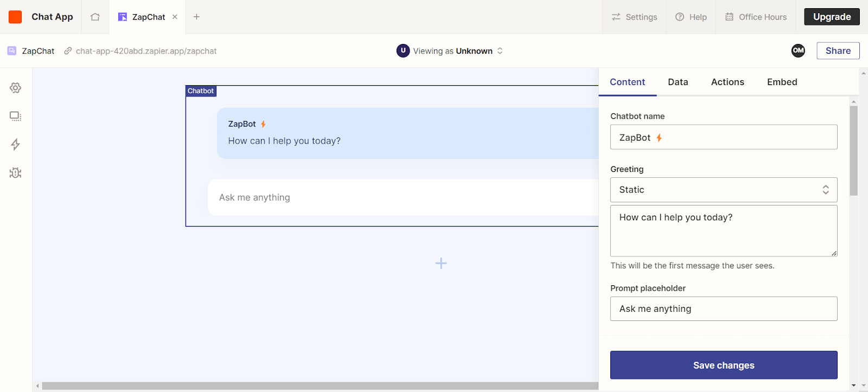Click the ZapChat page icon in breadcrumb
Image resolution: width=868 pixels, height=392 pixels.
point(11,50)
